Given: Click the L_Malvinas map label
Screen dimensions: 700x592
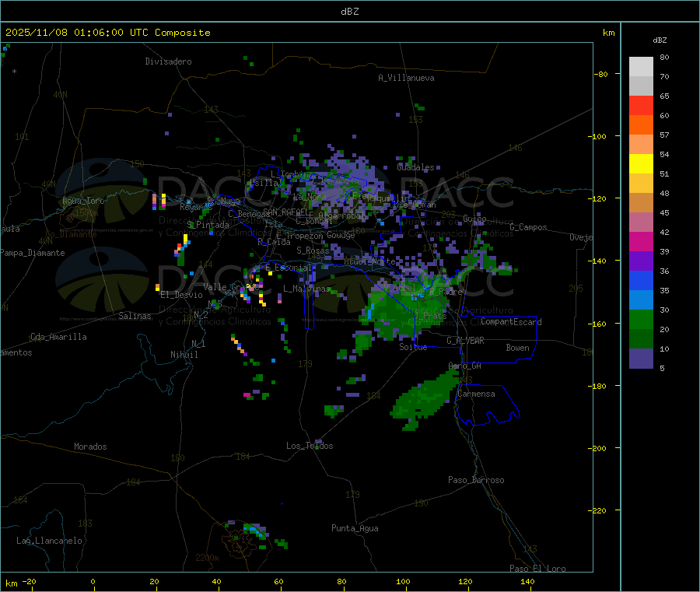Looking at the screenshot, I should coord(306,289).
